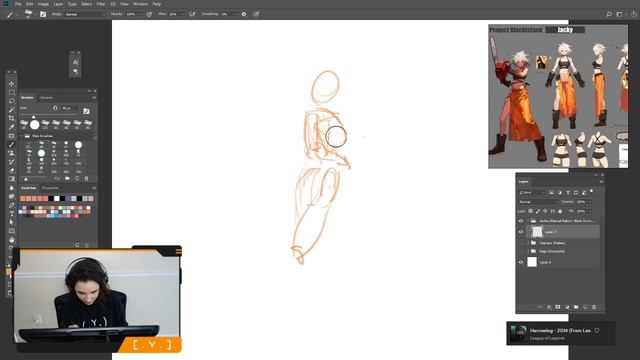Click the search icon in top right
Image resolution: width=640 pixels, height=360 pixels.
[x=609, y=14]
